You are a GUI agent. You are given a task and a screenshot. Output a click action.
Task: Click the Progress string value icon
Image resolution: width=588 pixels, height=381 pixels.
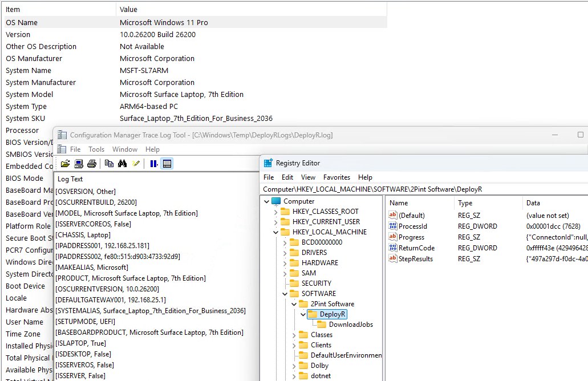(x=392, y=237)
